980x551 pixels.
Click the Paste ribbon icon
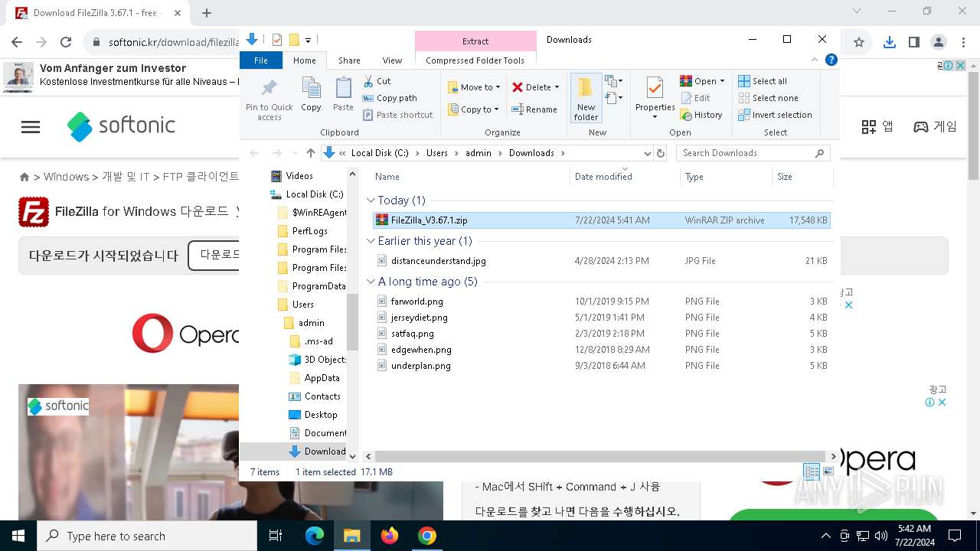[x=343, y=95]
